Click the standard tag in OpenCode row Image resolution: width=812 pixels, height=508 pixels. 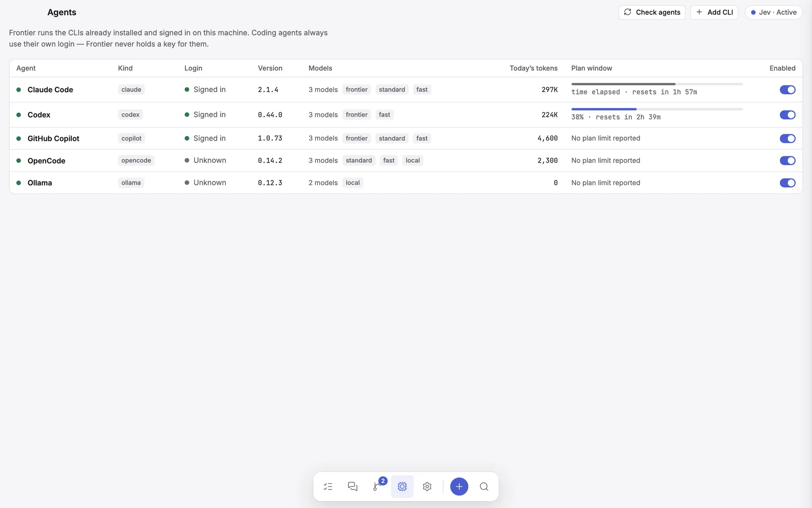coord(359,160)
